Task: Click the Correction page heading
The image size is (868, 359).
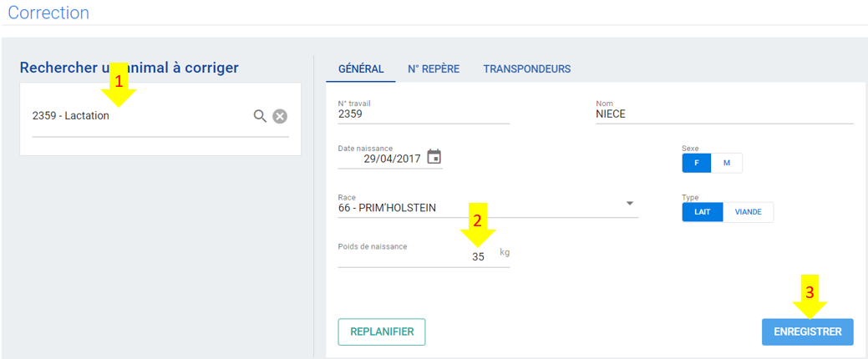Action: pos(48,13)
